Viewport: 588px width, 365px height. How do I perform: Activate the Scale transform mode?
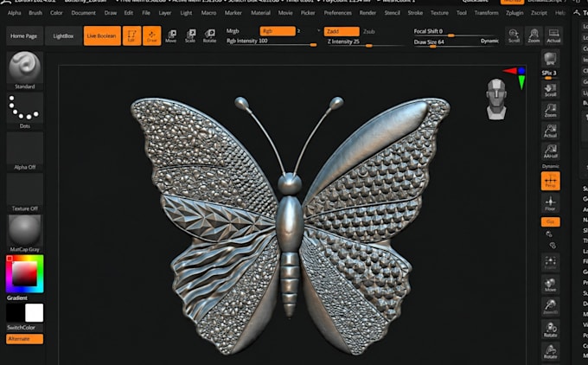point(190,35)
